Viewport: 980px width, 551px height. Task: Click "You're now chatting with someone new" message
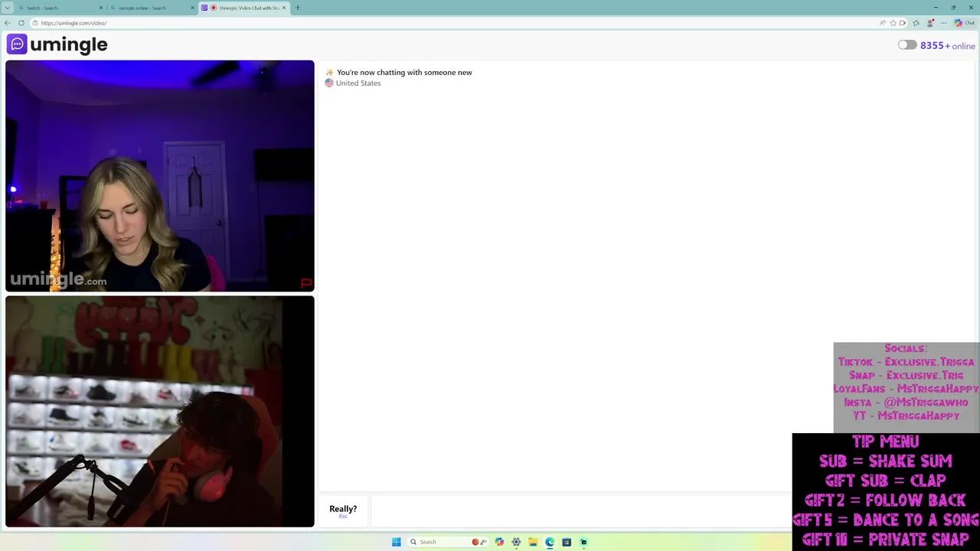tap(404, 73)
